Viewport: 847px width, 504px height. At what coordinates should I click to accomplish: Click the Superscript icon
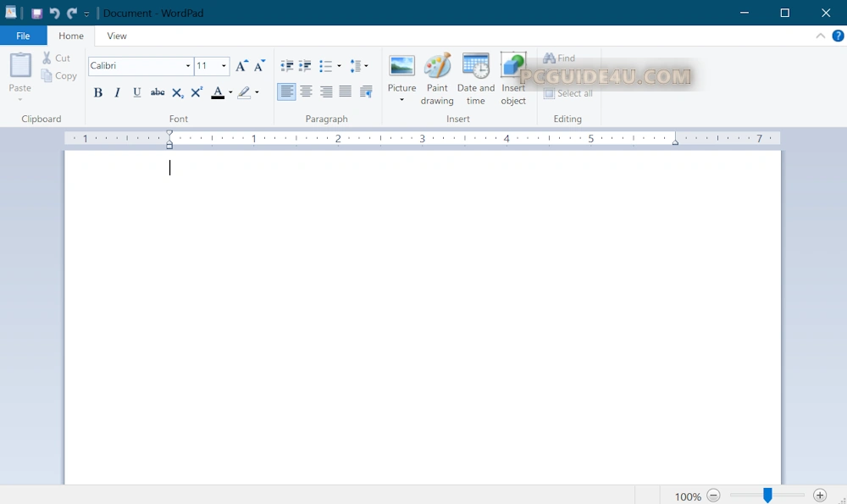pos(197,92)
